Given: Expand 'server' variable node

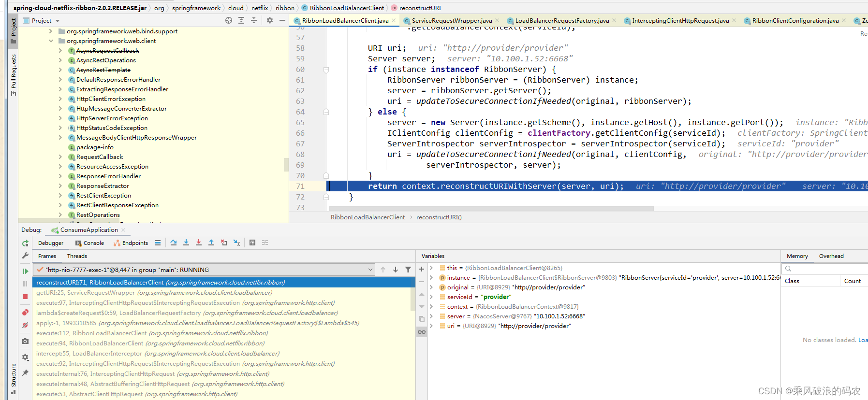Looking at the screenshot, I should [x=431, y=316].
